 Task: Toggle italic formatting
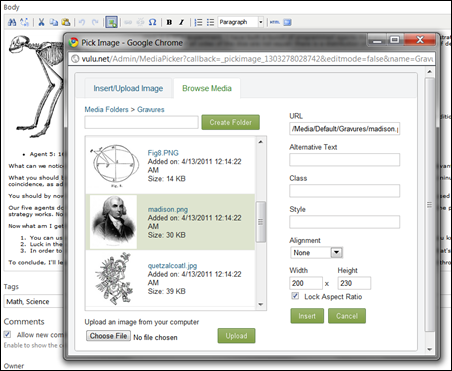181,22
